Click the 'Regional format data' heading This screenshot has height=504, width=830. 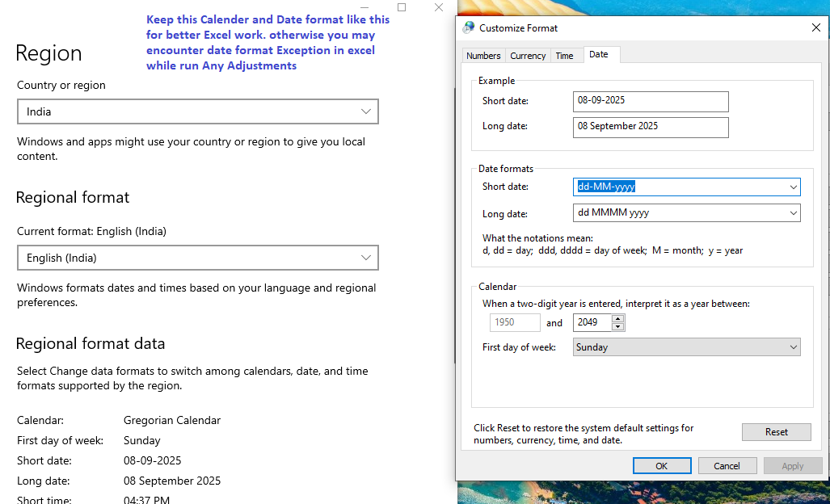(91, 344)
